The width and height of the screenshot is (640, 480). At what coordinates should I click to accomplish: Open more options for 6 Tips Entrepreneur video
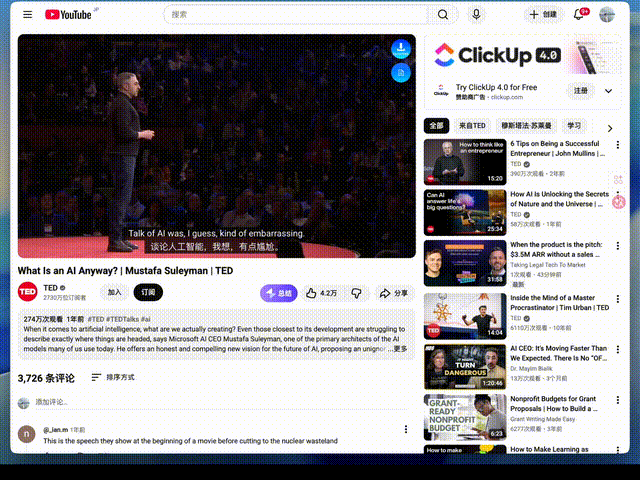click(618, 144)
